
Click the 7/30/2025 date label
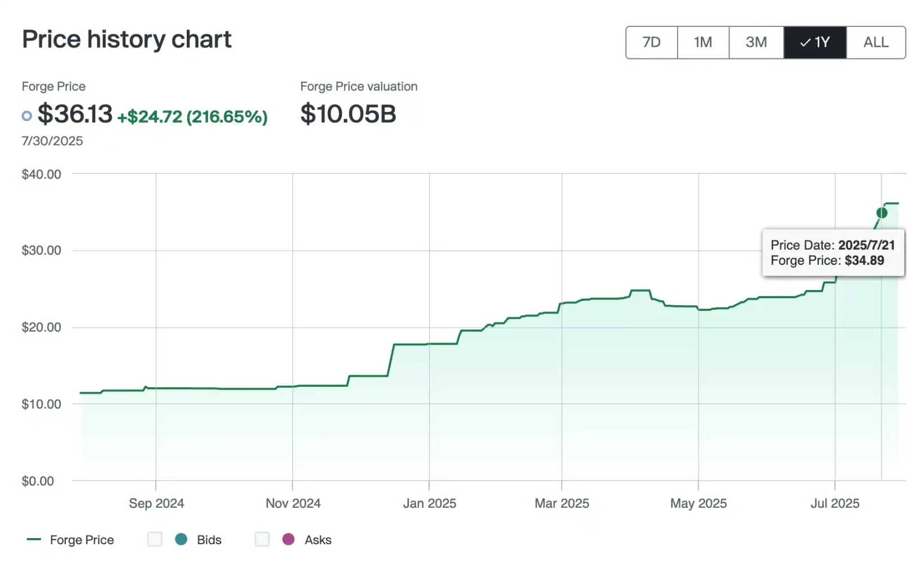(x=52, y=141)
